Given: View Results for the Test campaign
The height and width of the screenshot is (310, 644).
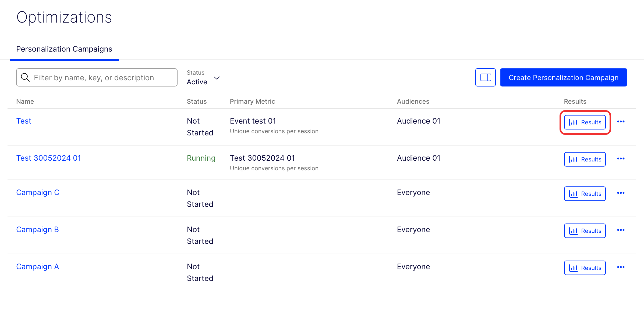Looking at the screenshot, I should [x=585, y=122].
